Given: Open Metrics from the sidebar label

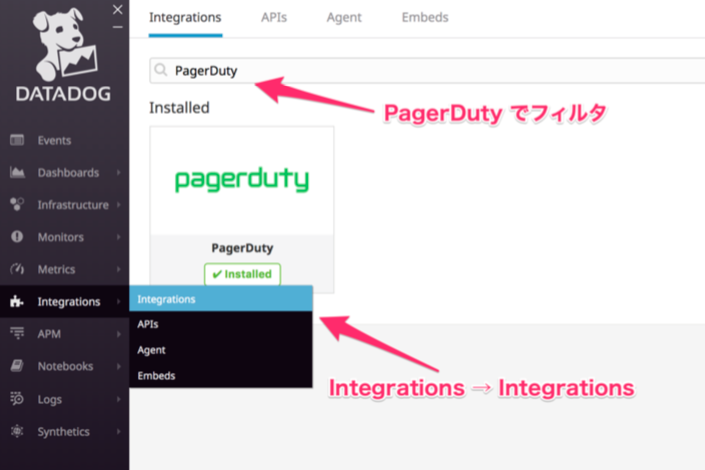Looking at the screenshot, I should click(56, 269).
